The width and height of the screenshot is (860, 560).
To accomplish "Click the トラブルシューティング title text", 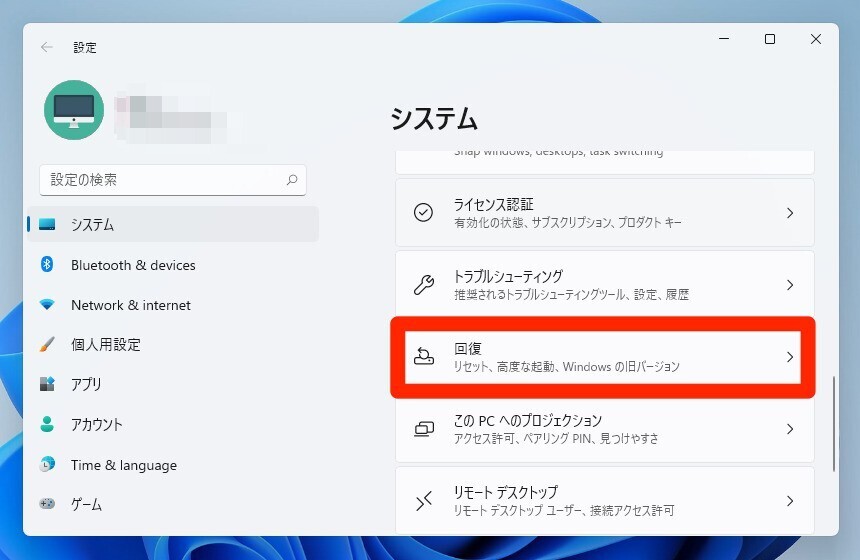I will 508,276.
